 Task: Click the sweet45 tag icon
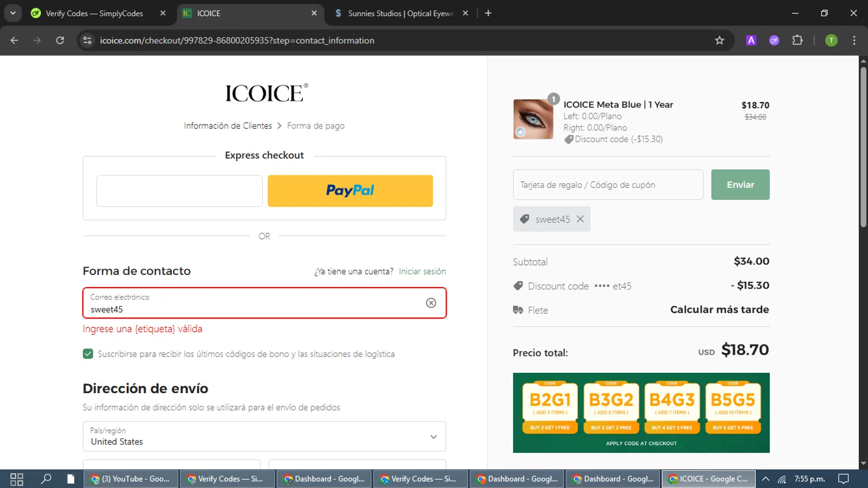click(524, 219)
